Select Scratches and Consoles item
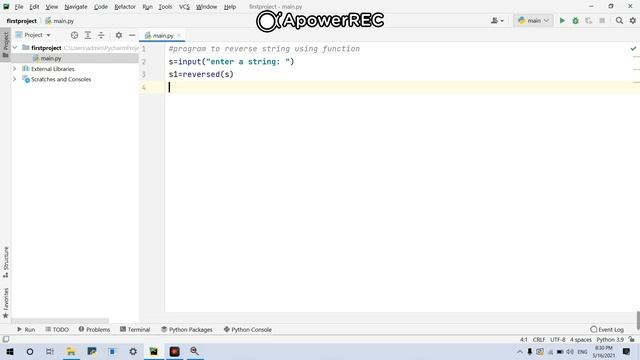The height and width of the screenshot is (360, 640). 61,79
